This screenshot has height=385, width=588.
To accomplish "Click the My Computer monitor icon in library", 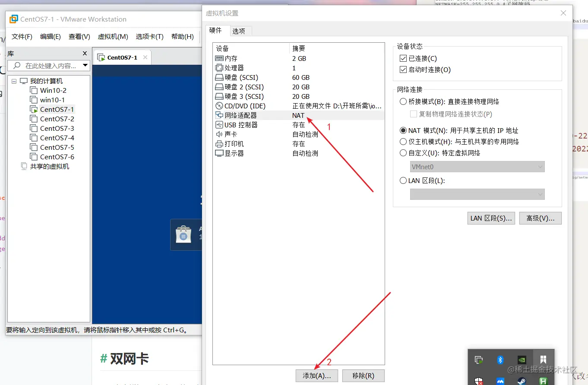I will pyautogui.click(x=24, y=81).
